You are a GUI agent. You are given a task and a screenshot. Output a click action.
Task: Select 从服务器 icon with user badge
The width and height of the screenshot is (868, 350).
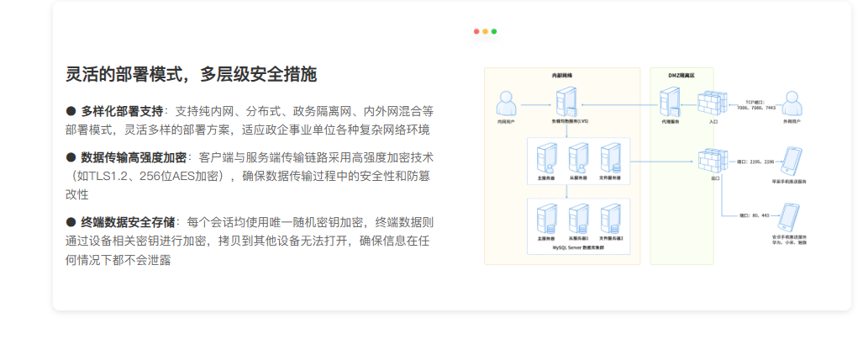pyautogui.click(x=578, y=157)
